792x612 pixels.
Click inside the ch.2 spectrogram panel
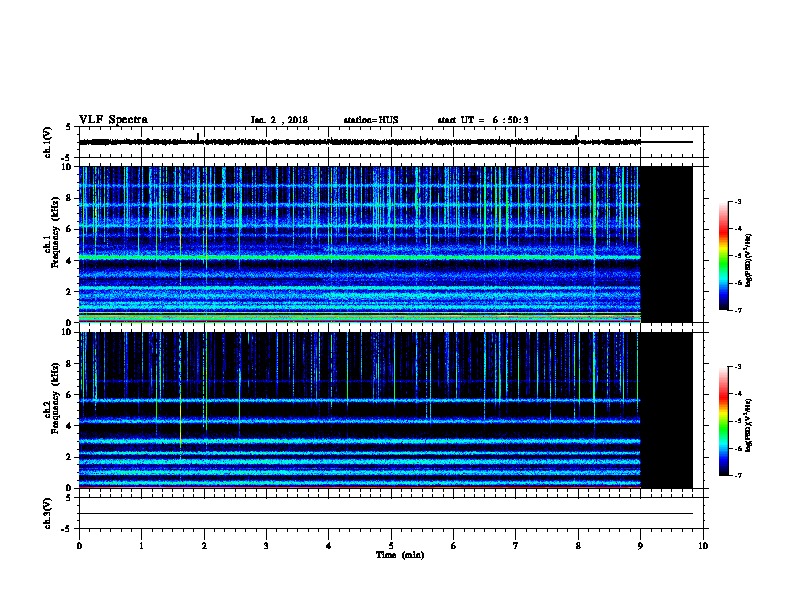360,410
